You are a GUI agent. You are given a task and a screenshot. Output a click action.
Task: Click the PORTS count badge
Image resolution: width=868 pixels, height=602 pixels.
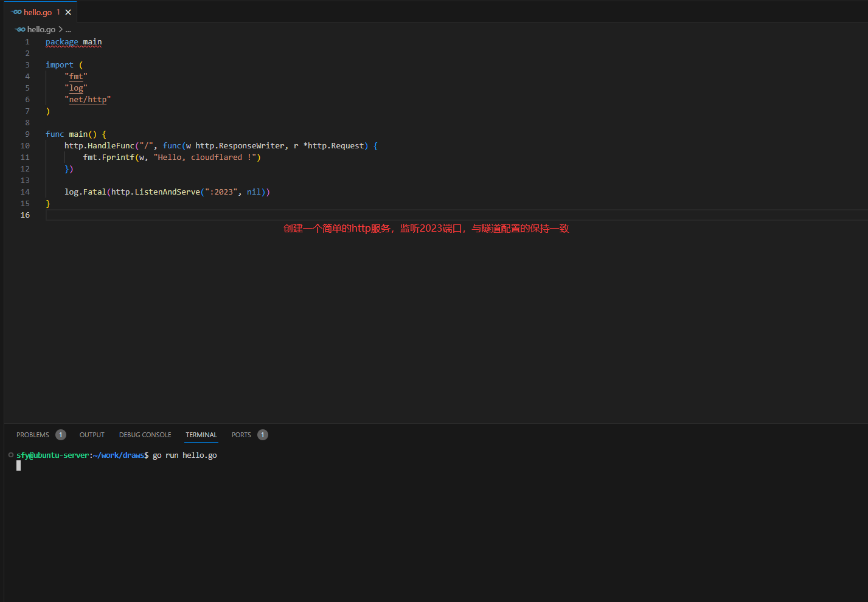263,435
